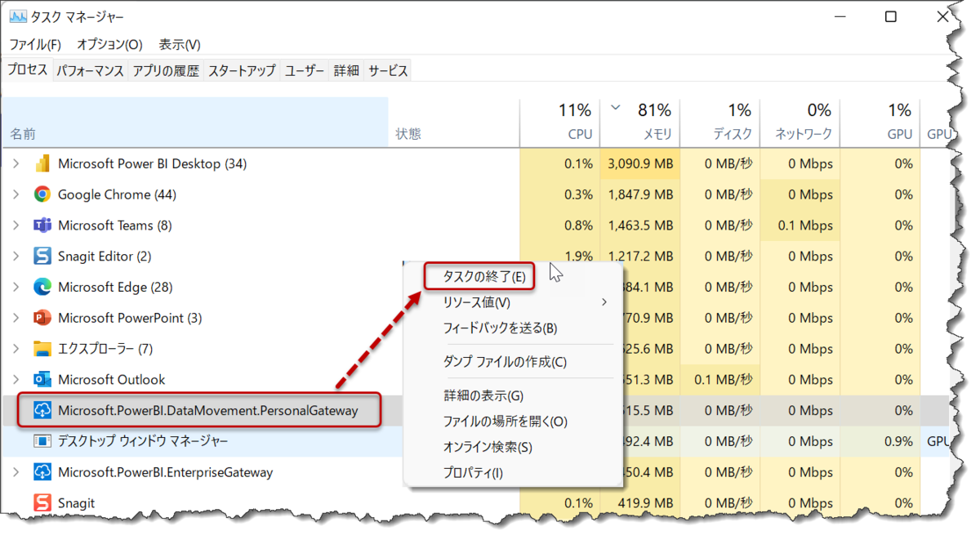Click the Microsoft Outlook process icon
This screenshot has width=980, height=540.
coord(42,379)
